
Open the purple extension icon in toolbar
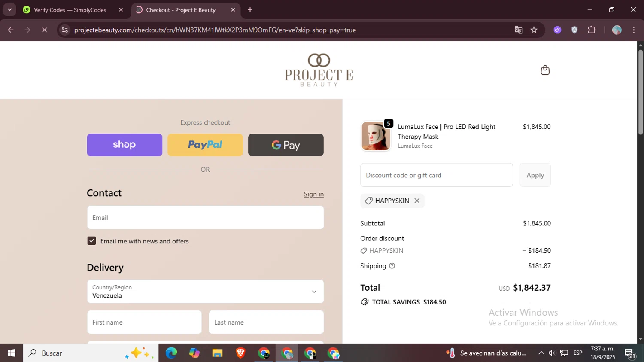(x=557, y=30)
